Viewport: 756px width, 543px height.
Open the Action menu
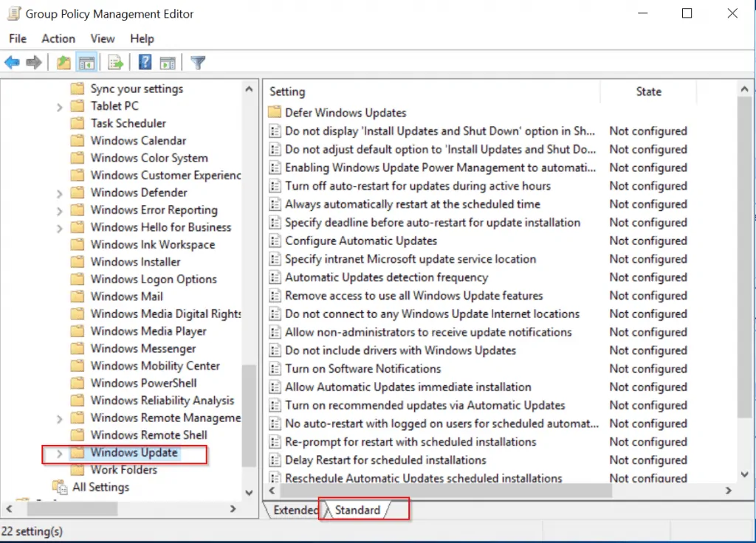pyautogui.click(x=58, y=38)
